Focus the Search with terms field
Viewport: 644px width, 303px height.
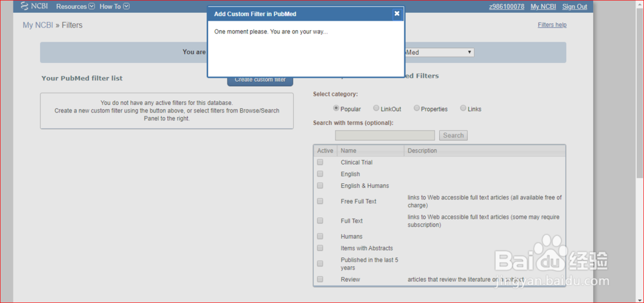385,135
